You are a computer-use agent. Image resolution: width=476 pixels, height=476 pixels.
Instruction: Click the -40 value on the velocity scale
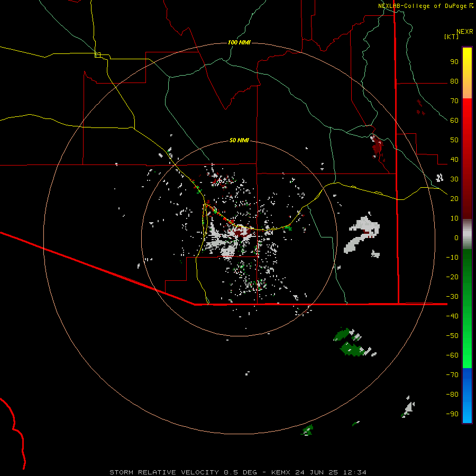452,316
